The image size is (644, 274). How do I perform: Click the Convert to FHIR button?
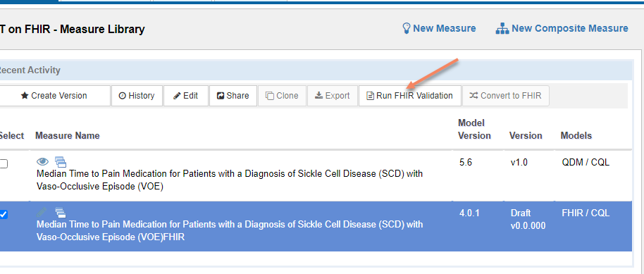click(506, 96)
